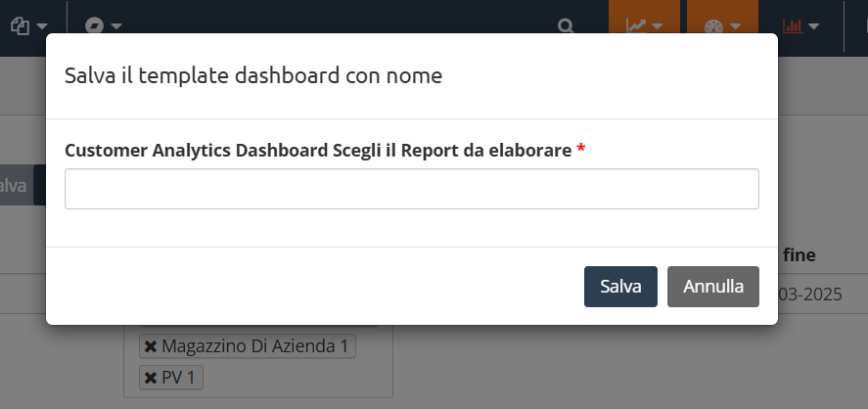Click the documents copy icon in top bar
This screenshot has height=409, width=868.
coord(20,25)
